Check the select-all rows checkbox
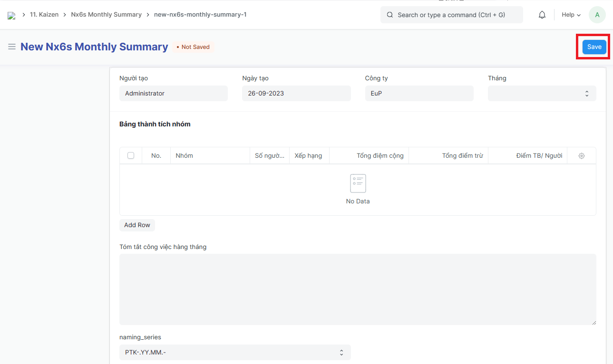 click(131, 155)
